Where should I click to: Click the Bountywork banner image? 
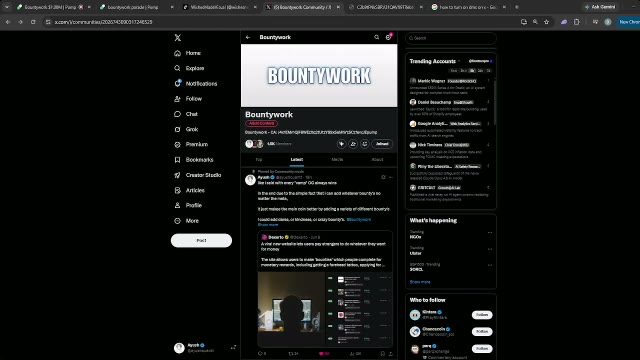click(319, 76)
